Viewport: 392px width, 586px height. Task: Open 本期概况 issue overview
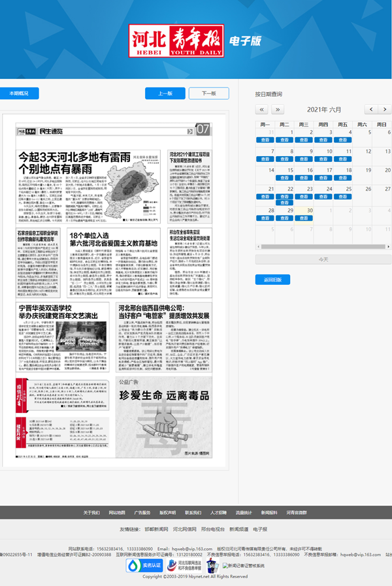click(x=20, y=93)
